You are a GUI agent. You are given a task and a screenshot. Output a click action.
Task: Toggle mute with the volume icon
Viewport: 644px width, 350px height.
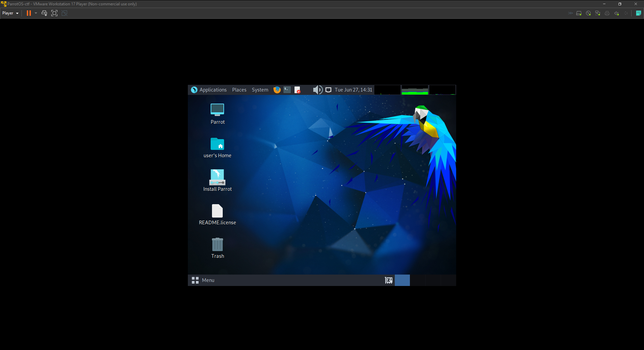coord(317,90)
